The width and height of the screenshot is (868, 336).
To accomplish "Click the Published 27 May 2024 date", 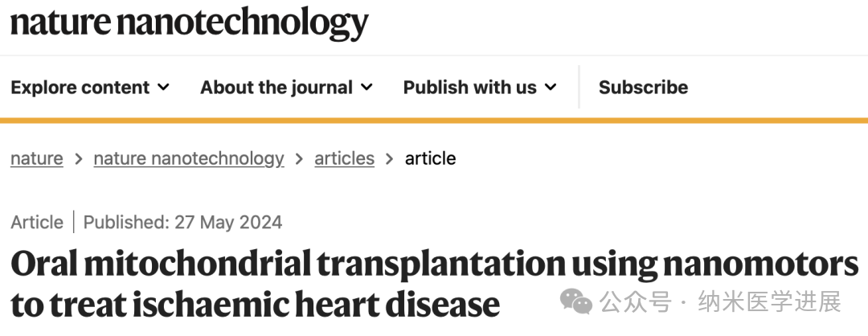I will [183, 222].
